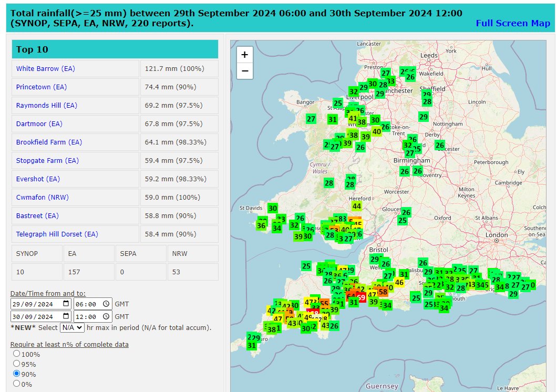Click the 59.0 mm (100%) value

click(173, 198)
